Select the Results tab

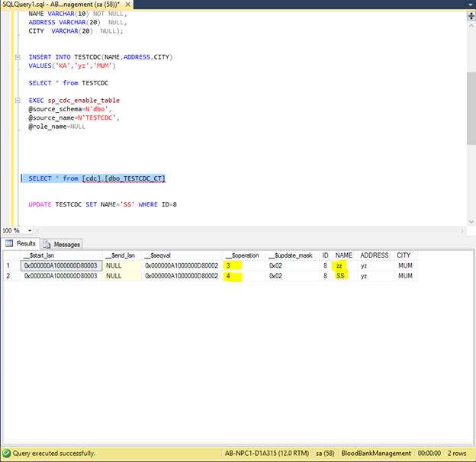(x=26, y=244)
